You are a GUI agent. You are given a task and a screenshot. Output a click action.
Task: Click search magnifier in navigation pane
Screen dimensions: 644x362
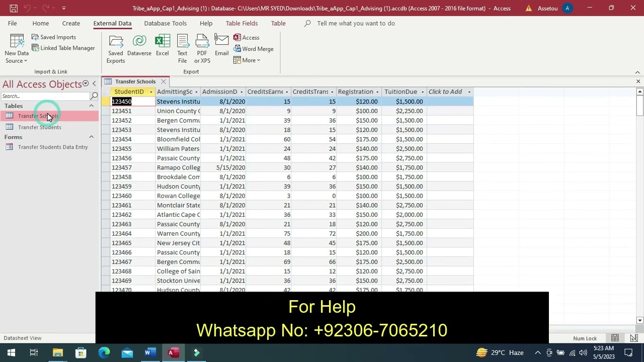coord(94,96)
